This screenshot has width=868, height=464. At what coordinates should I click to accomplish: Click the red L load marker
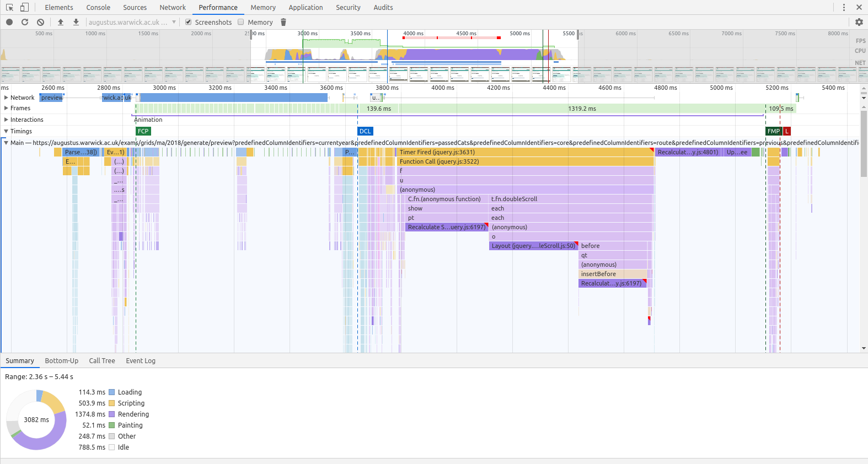pyautogui.click(x=787, y=131)
